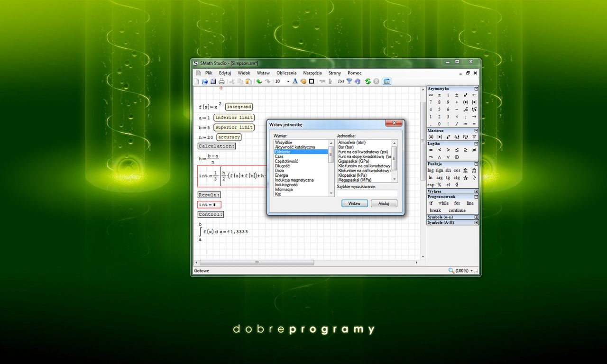607x364 pixels.
Task: Insert 'continue' from Programowanie panel
Action: coord(457,210)
